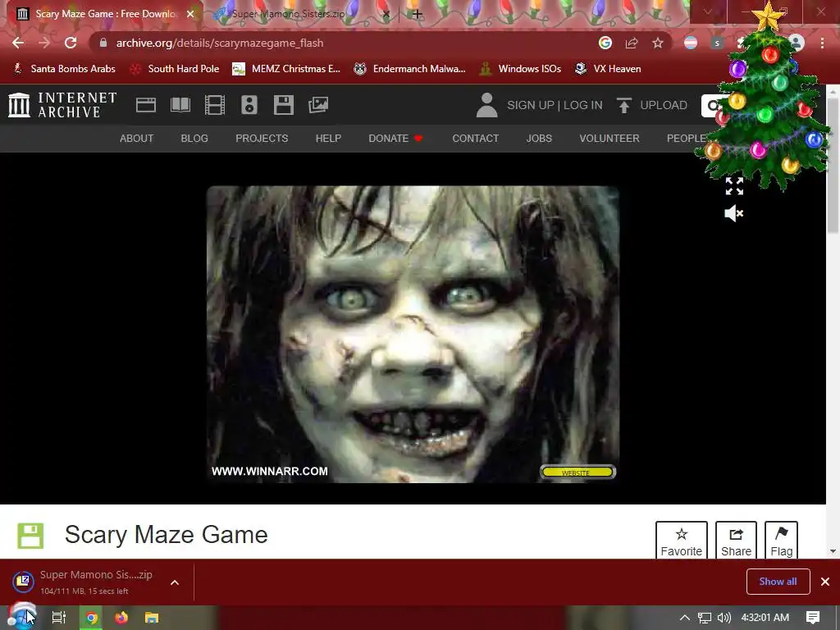This screenshot has height=630, width=840.
Task: Open the Windows ISOs bookmark
Action: (x=521, y=69)
